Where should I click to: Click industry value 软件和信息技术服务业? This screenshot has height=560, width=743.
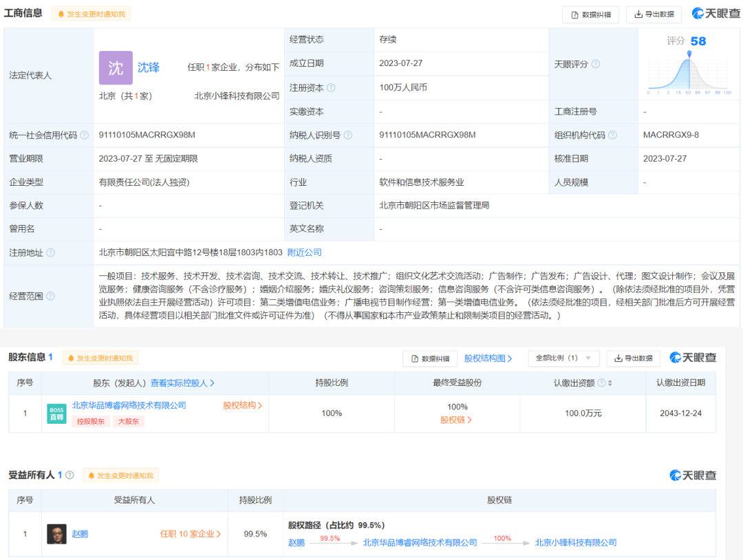point(422,182)
